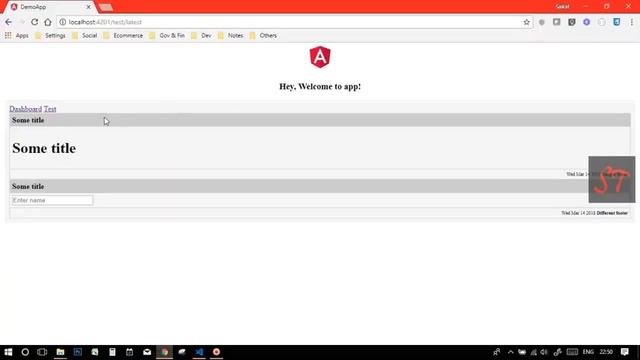Follow the Dashboard link
640x360 pixels.
pos(25,109)
